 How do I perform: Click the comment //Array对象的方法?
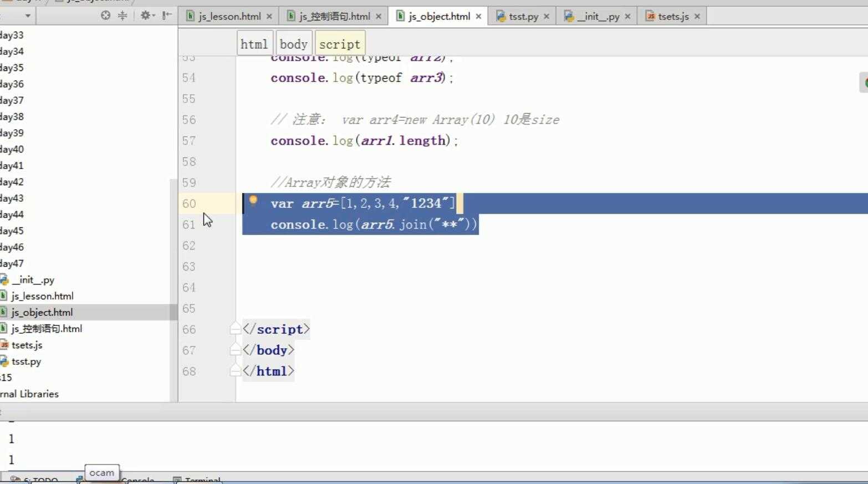click(330, 182)
